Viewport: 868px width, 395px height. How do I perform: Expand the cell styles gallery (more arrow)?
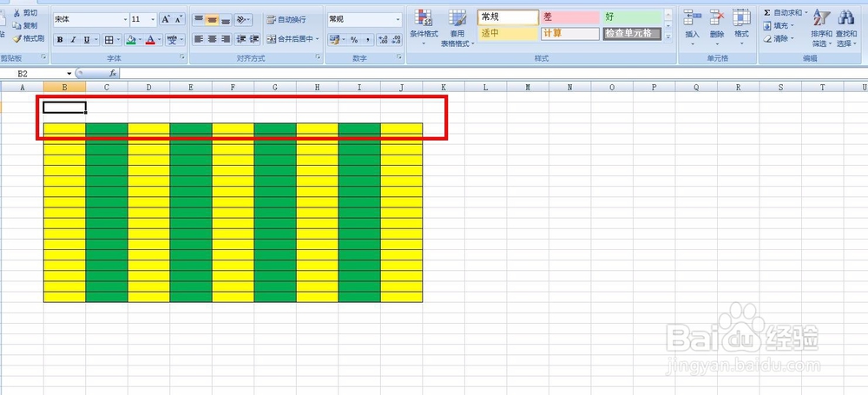tap(668, 36)
